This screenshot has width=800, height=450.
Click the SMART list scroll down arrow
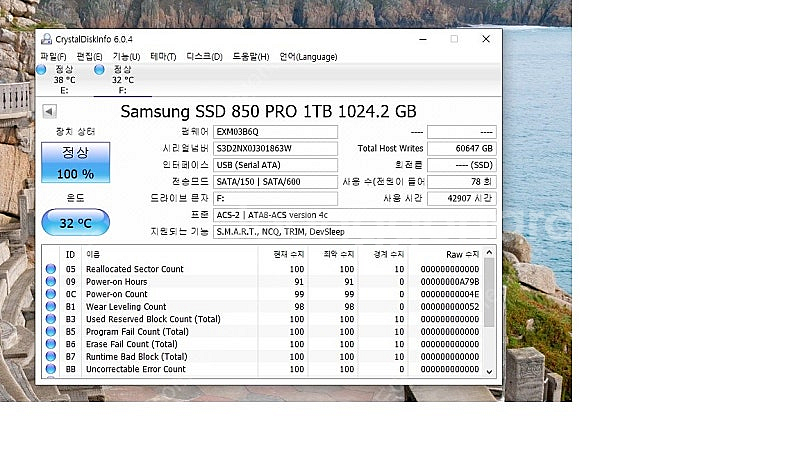click(489, 371)
